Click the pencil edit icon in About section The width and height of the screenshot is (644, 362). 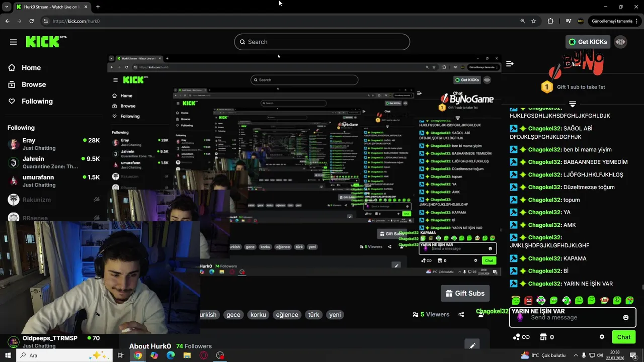[x=472, y=345]
